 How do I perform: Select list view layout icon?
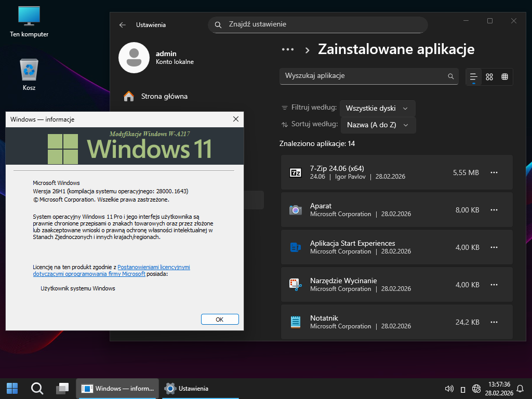click(x=474, y=77)
